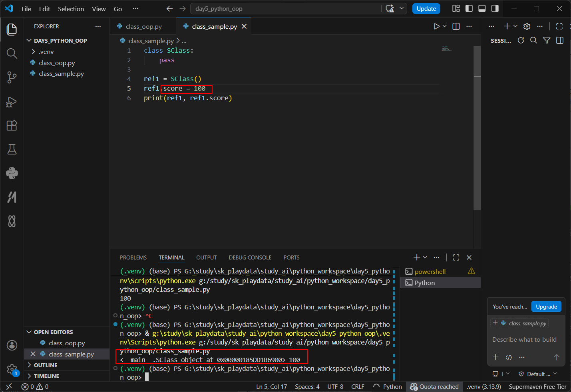This screenshot has height=392, width=571.
Task: Switch to class_oop.py editor tab
Action: pyautogui.click(x=143, y=26)
